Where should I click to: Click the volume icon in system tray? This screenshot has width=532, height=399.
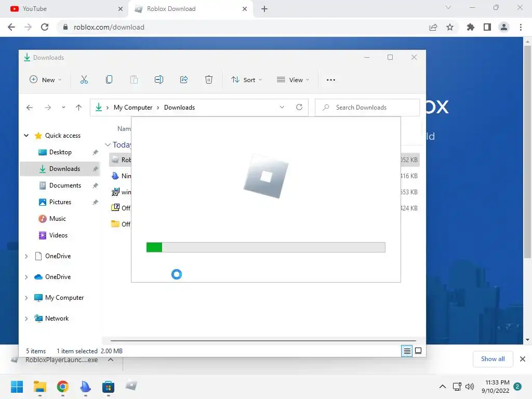click(x=470, y=387)
